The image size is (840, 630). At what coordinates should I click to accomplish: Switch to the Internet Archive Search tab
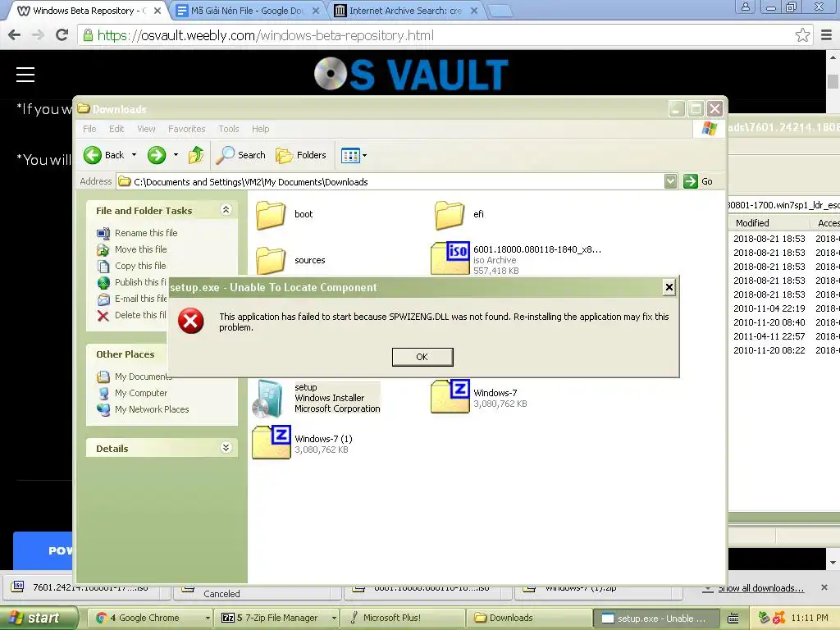pyautogui.click(x=405, y=11)
